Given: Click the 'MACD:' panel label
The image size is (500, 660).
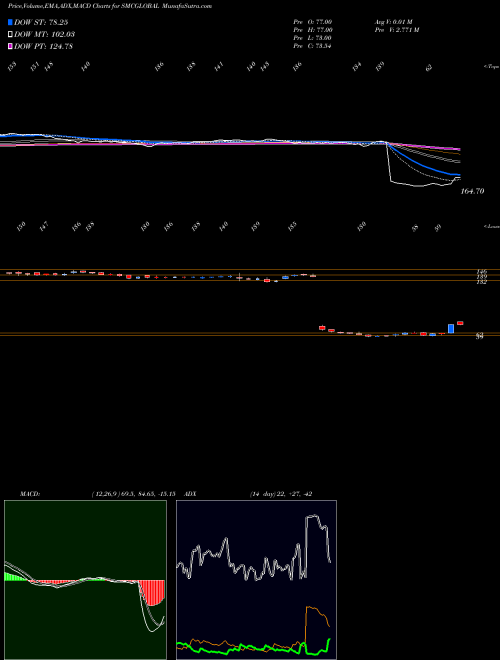Looking at the screenshot, I should tap(30, 494).
